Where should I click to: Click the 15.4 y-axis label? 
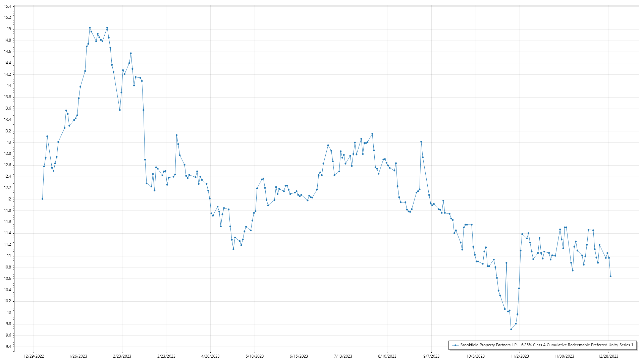tap(7, 6)
